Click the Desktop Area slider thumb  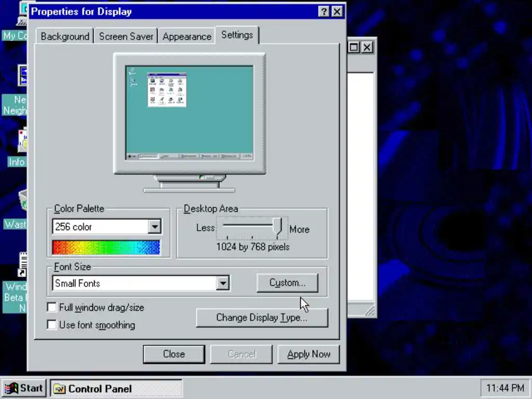pyautogui.click(x=278, y=227)
